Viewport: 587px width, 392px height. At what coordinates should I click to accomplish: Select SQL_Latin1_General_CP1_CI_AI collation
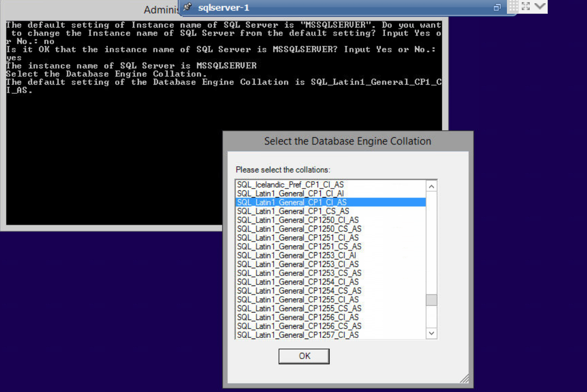pos(330,193)
